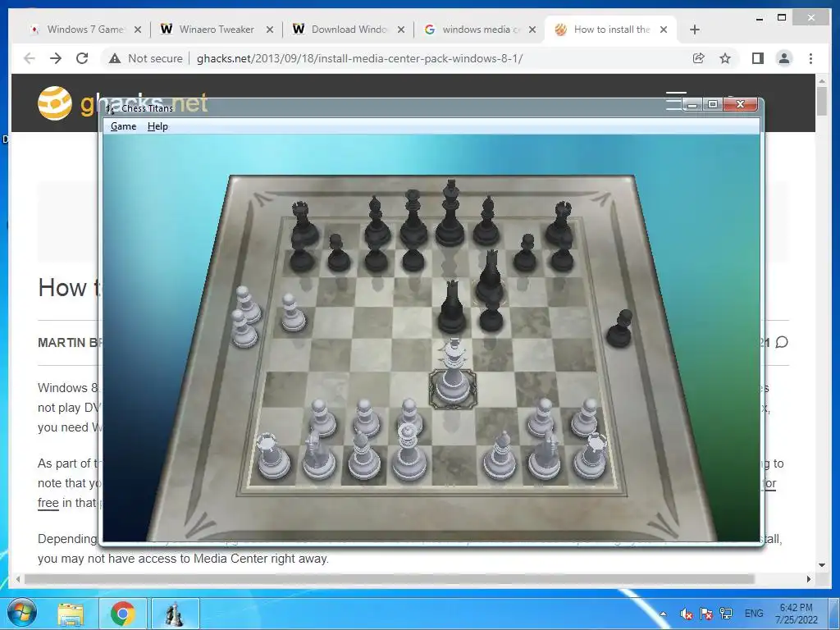Close the Winaero Tweaker tab
This screenshot has width=840, height=630.
[269, 30]
